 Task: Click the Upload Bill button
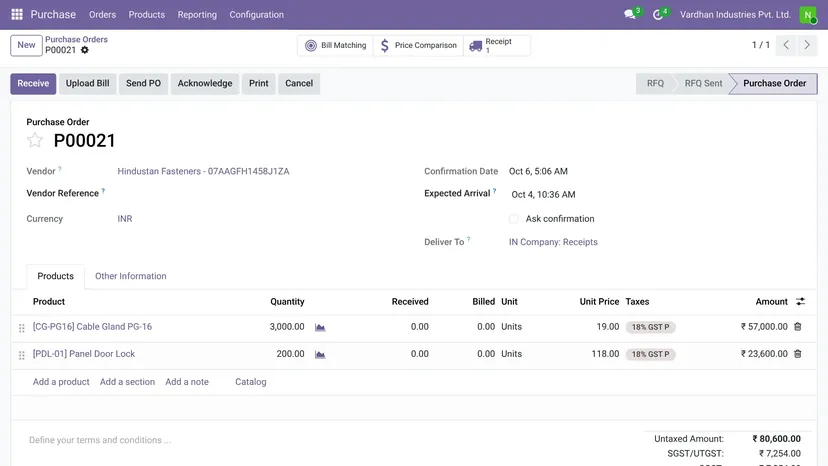click(88, 83)
